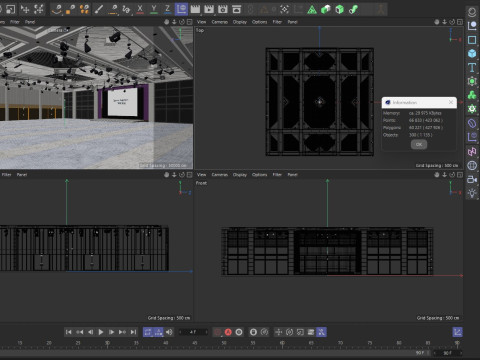This screenshot has width=480, height=360.
Task: Add a Text spline object
Action: tap(472, 67)
